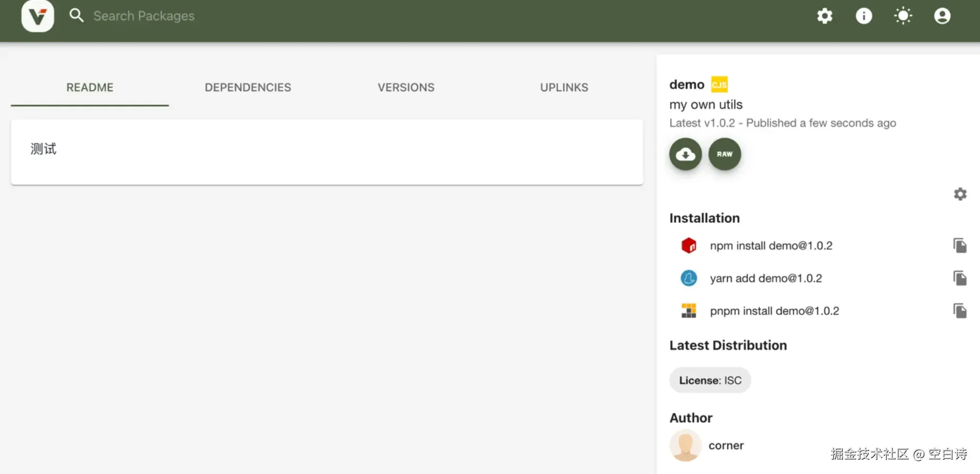The image size is (980, 474).
Task: Click the Latest Distribution heading
Action: coord(728,345)
